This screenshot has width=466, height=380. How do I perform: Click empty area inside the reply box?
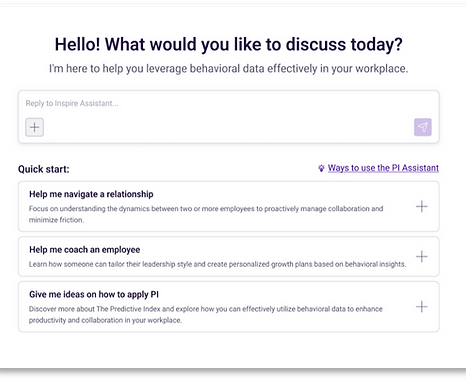(229, 127)
